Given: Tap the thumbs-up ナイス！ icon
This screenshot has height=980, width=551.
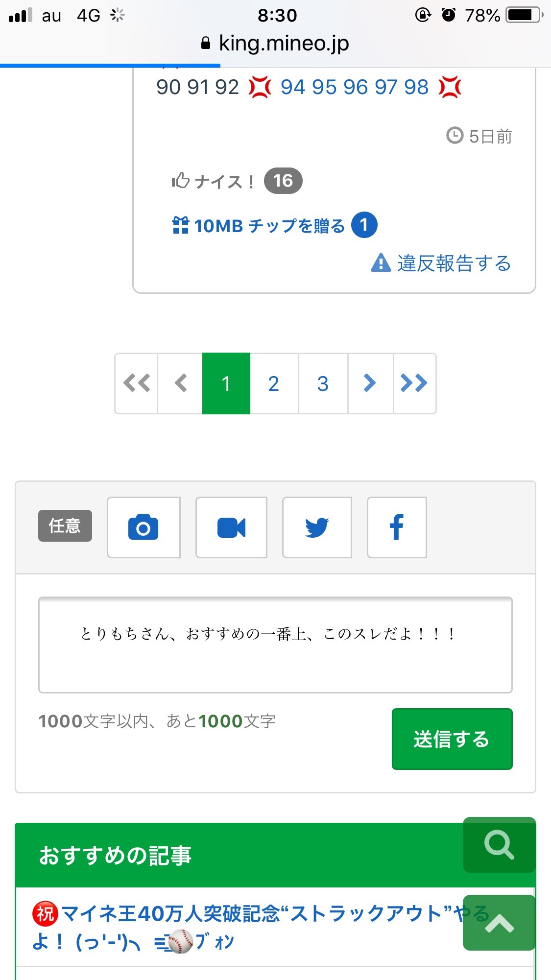Looking at the screenshot, I should [181, 181].
